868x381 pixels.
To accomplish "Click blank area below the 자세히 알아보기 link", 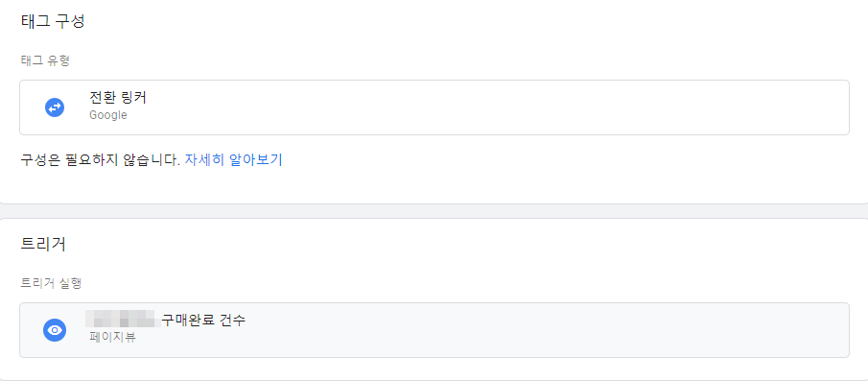I will click(233, 185).
